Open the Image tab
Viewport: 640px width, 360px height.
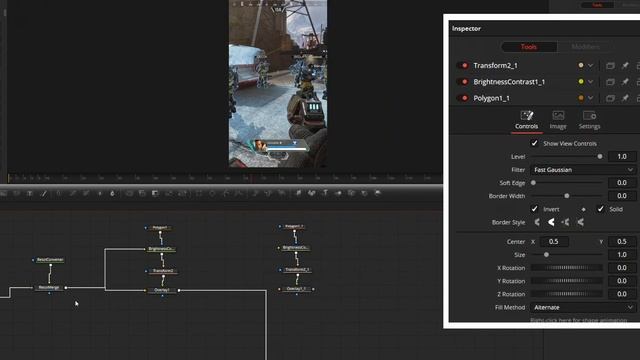[x=558, y=120]
